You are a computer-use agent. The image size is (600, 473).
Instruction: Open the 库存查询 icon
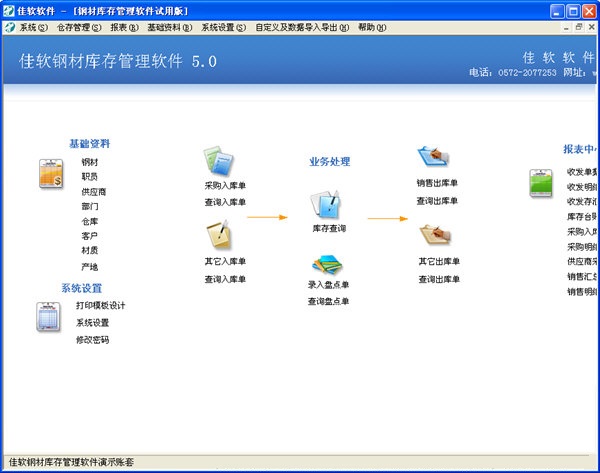(325, 205)
